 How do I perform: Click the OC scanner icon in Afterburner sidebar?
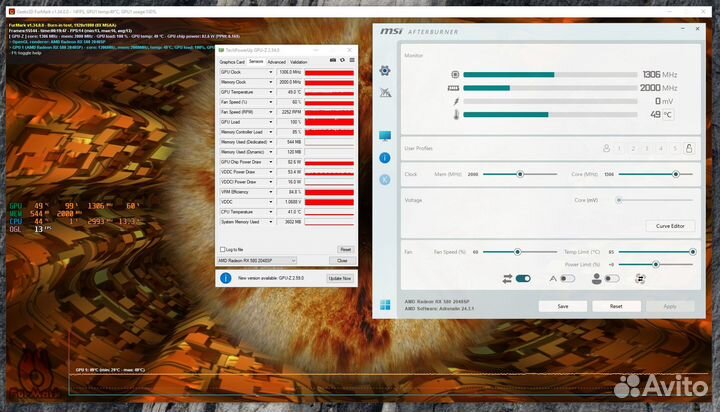[385, 92]
